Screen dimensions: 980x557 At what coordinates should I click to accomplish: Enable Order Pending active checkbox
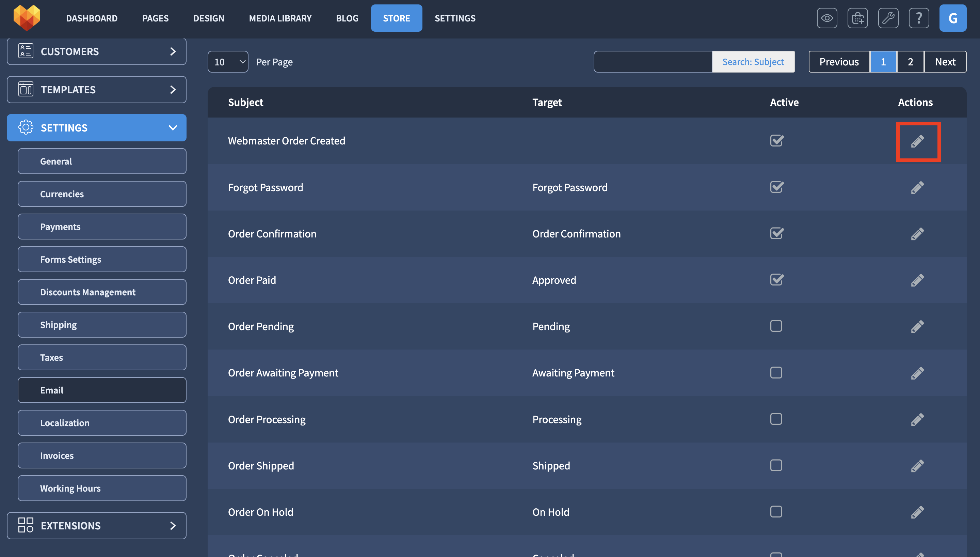tap(776, 326)
